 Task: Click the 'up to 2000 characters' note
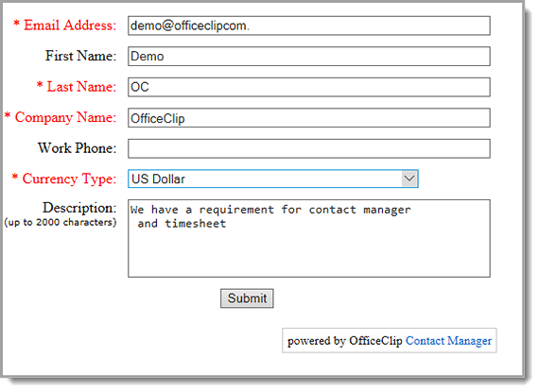(61, 222)
